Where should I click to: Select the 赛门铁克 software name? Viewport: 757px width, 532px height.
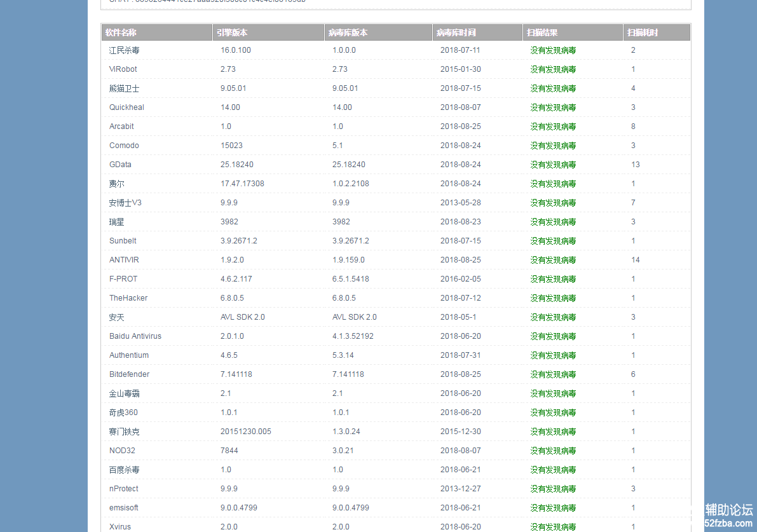click(124, 432)
